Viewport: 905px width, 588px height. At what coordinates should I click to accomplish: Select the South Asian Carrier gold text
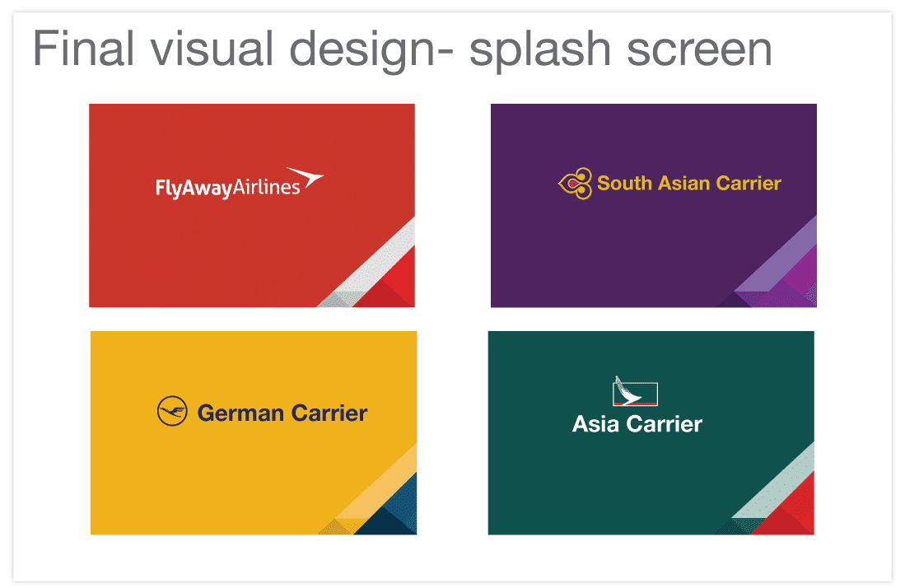pyautogui.click(x=688, y=183)
